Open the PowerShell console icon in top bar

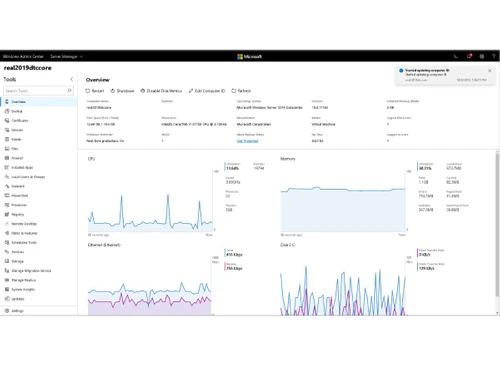click(456, 56)
